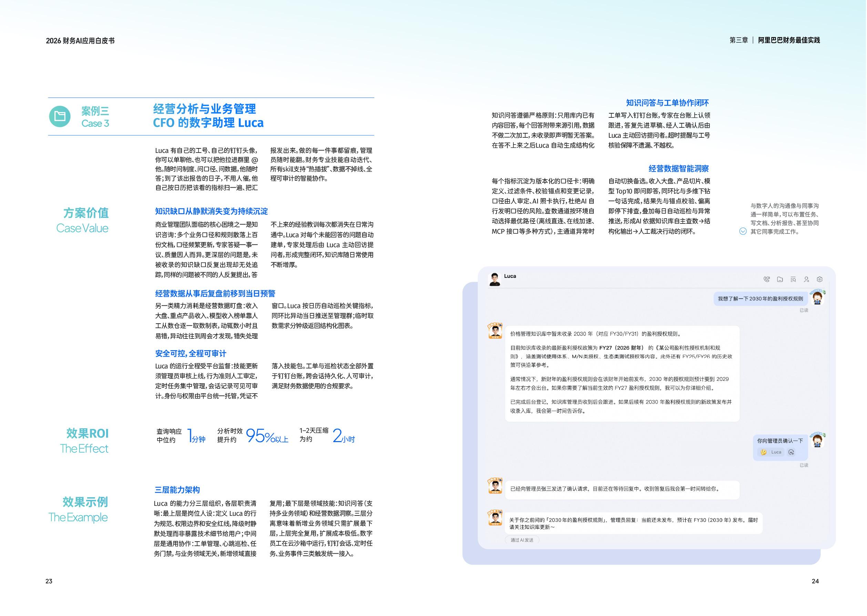Image resolution: width=867 pixels, height=616 pixels.
Task: Click page number 24
Action: tap(815, 581)
